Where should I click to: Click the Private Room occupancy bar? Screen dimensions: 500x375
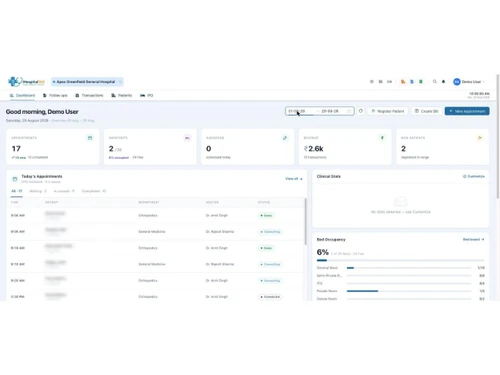click(409, 291)
